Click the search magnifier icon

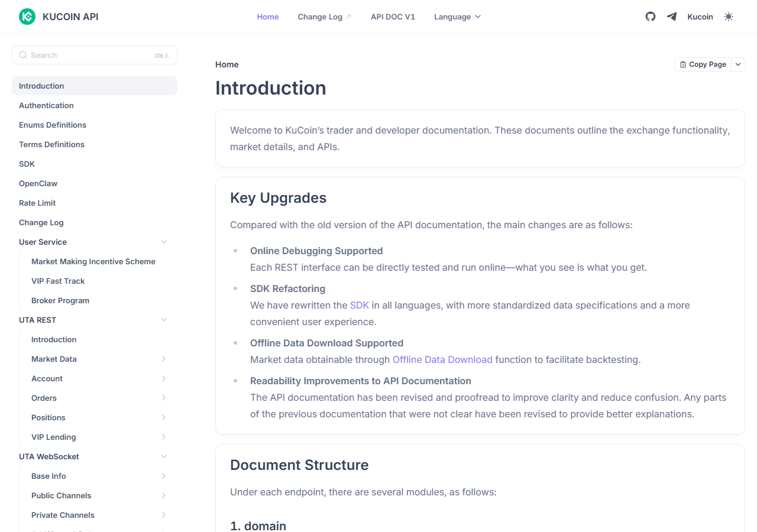pyautogui.click(x=23, y=55)
